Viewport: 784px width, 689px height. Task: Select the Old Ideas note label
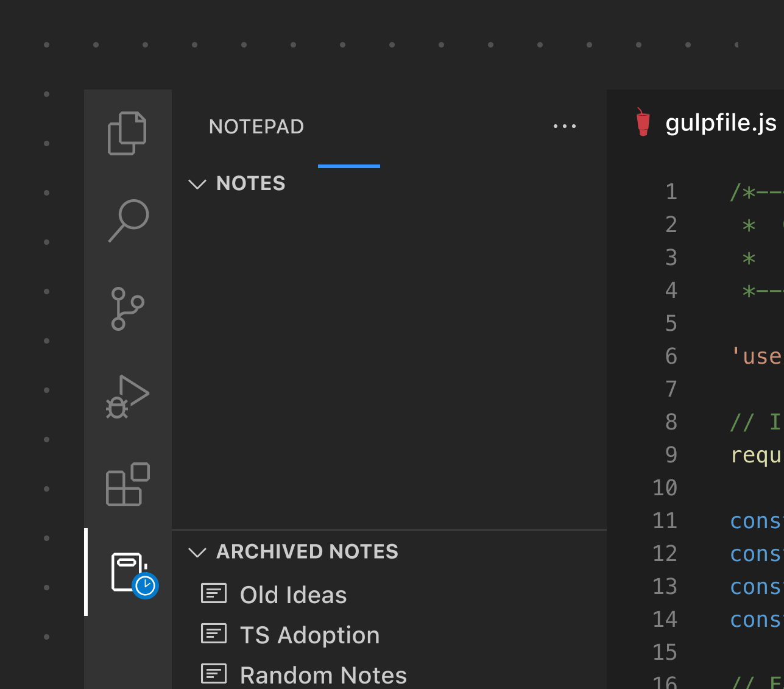pos(293,595)
